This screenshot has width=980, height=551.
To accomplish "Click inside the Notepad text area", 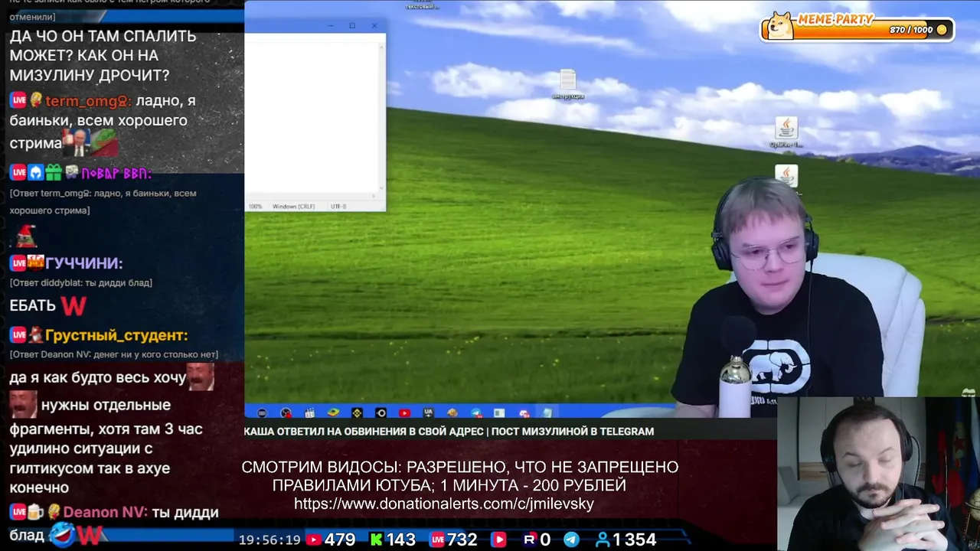I will [312, 116].
